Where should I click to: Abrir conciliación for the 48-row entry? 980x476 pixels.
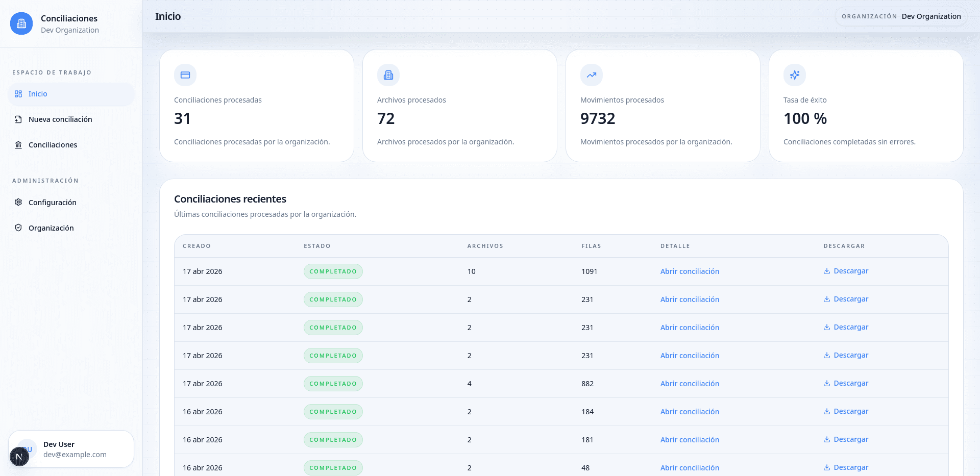[x=690, y=467]
